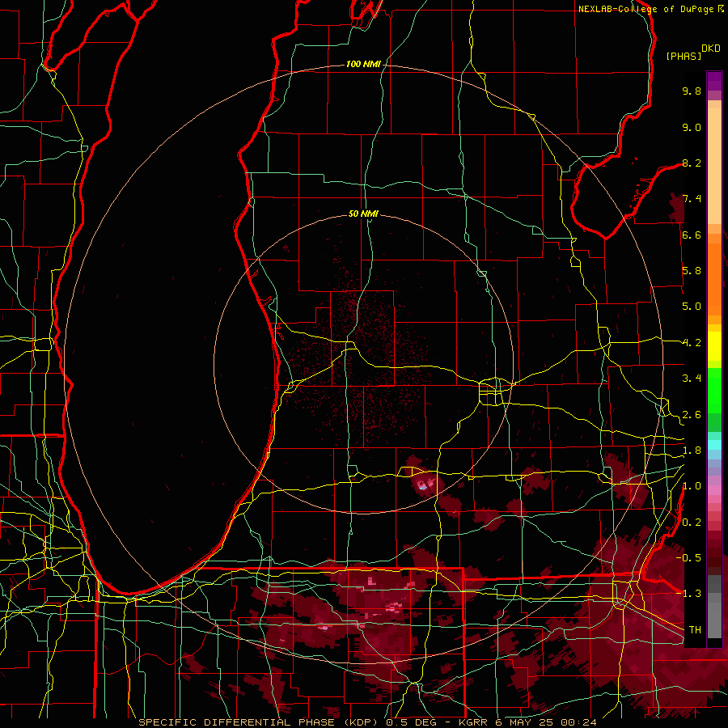Click the 0.2 scale value
728x728 pixels.
coord(692,523)
